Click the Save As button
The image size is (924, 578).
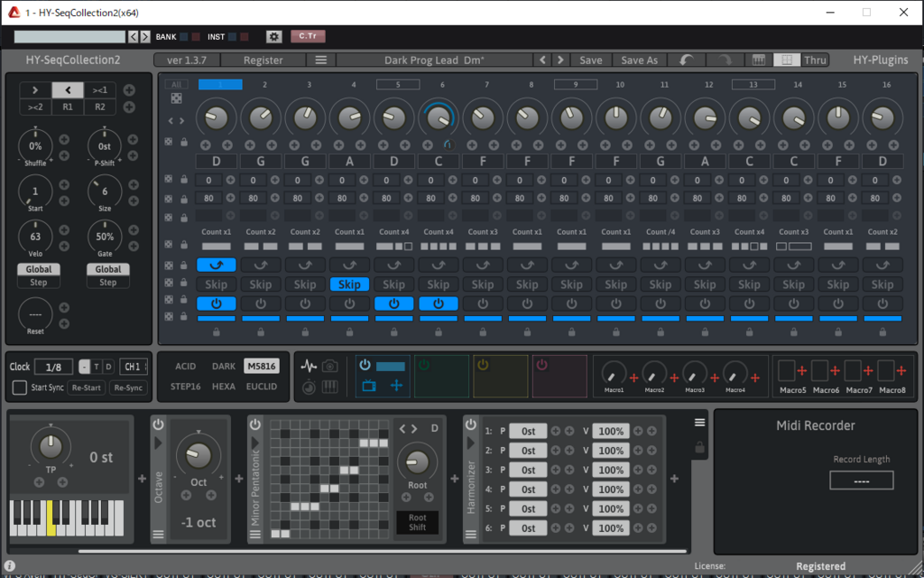pos(640,60)
